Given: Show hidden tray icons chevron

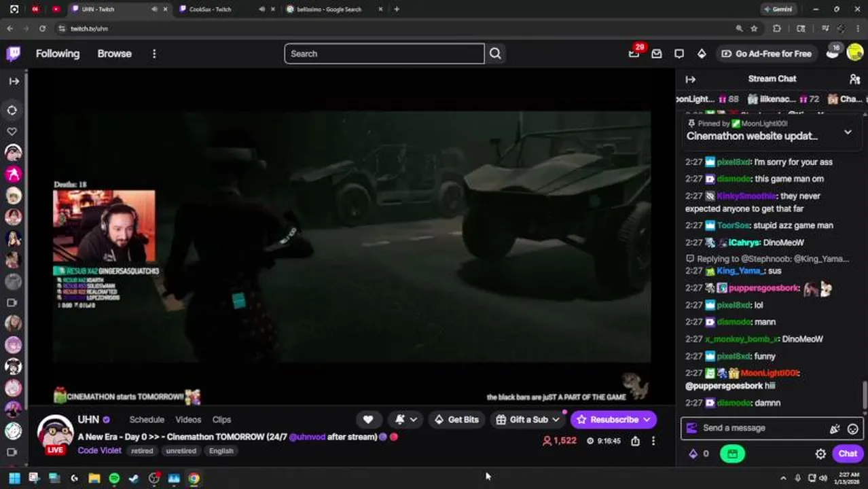Looking at the screenshot, I should pyautogui.click(x=783, y=478).
